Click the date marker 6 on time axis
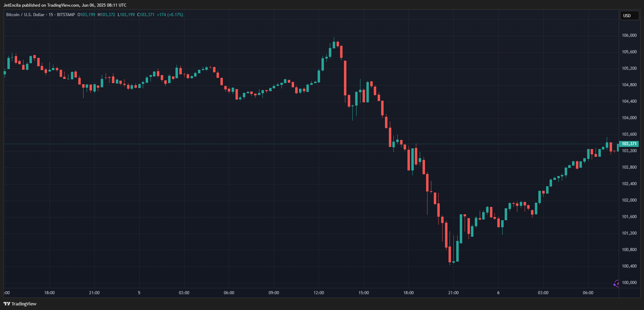Image resolution: width=644 pixels, height=310 pixels. click(x=498, y=293)
